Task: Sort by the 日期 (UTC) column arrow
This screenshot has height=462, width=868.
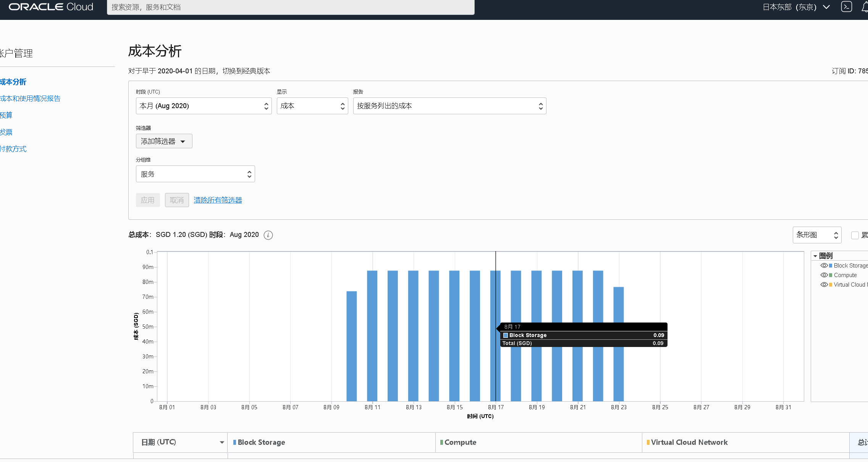Action: (x=222, y=443)
